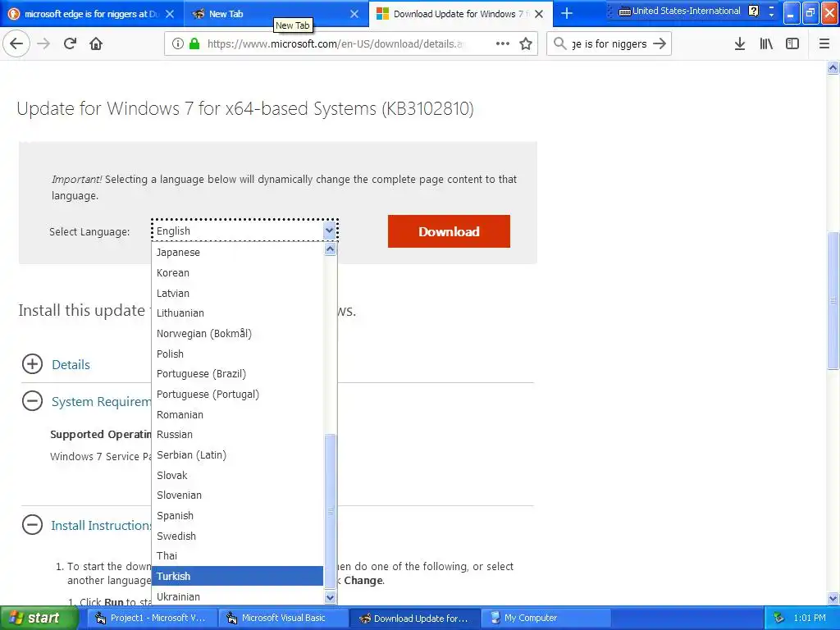Switch to the first DuckDuckGo search tab
840x630 pixels.
click(x=92, y=13)
